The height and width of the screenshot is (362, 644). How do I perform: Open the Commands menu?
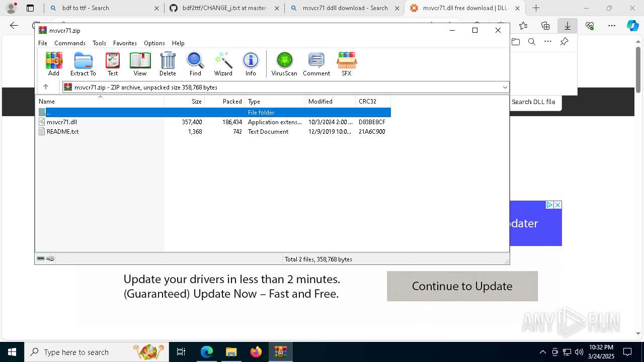click(70, 43)
